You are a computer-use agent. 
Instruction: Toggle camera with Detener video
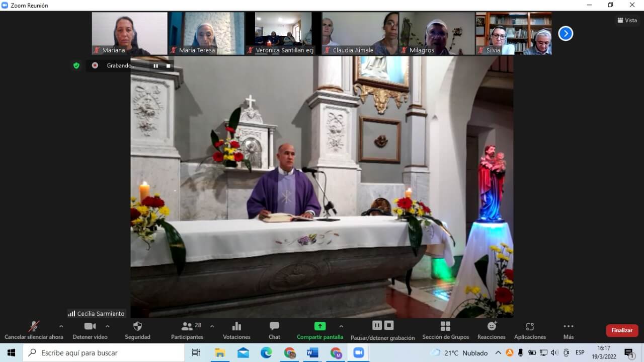(90, 330)
